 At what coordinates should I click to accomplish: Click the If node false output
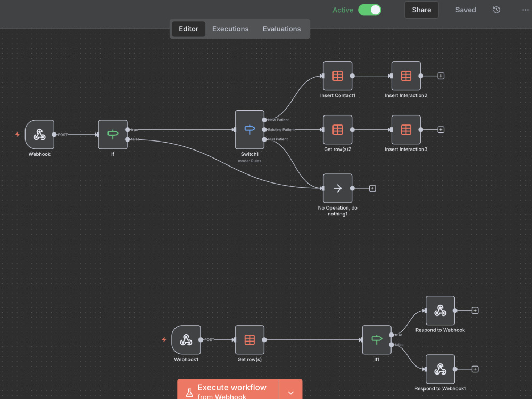pos(128,139)
